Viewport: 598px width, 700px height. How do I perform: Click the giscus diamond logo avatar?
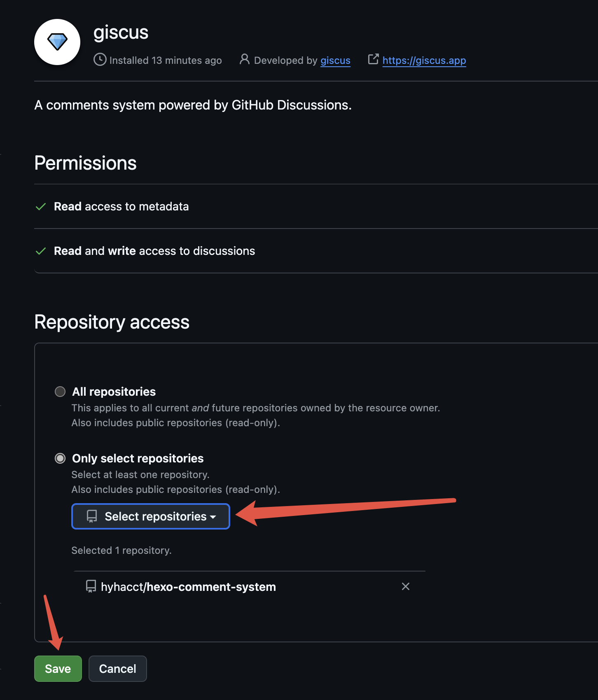click(x=57, y=42)
